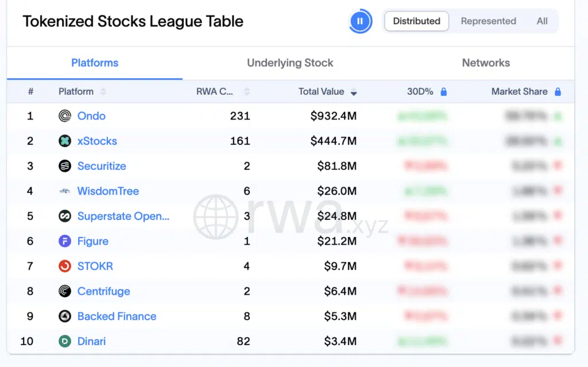588x367 pixels.
Task: Click Ondo's RWA count 231
Action: tap(240, 116)
